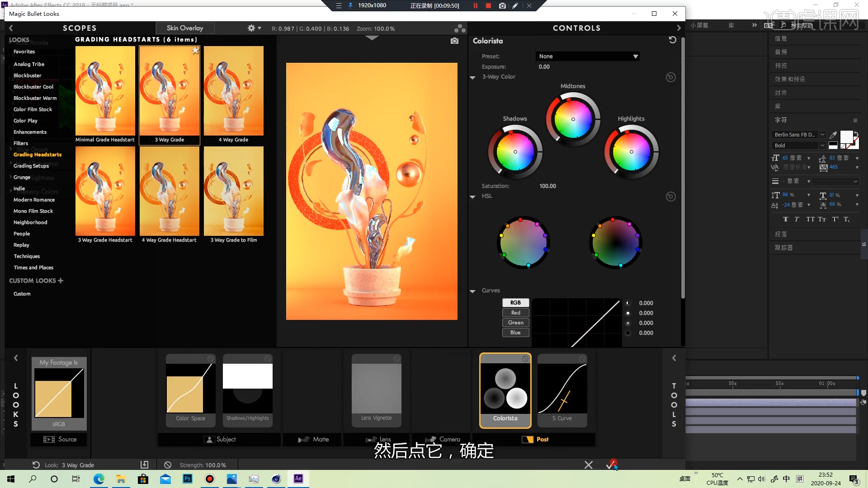Reset the 3-Way Color section
Screen dimensions: 868x488
tap(671, 77)
